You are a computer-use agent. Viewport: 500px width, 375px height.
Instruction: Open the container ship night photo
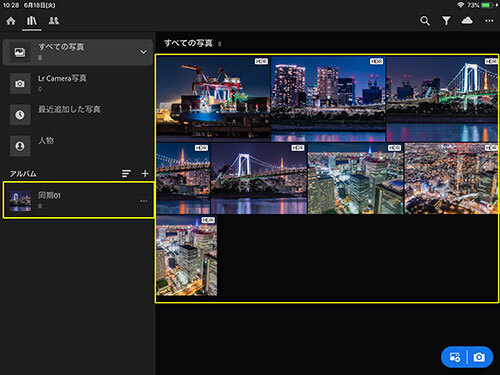213,99
